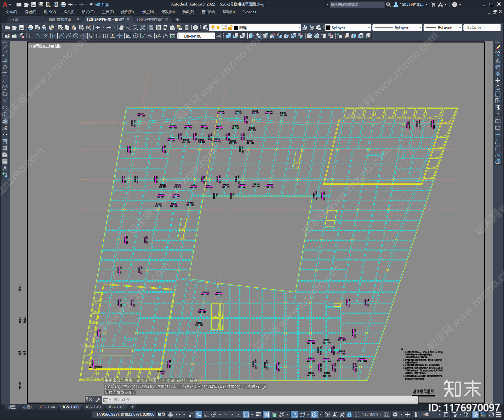This screenshot has width=504, height=420.
Task: Open the Help question mark icon
Action: [x=196, y=28]
